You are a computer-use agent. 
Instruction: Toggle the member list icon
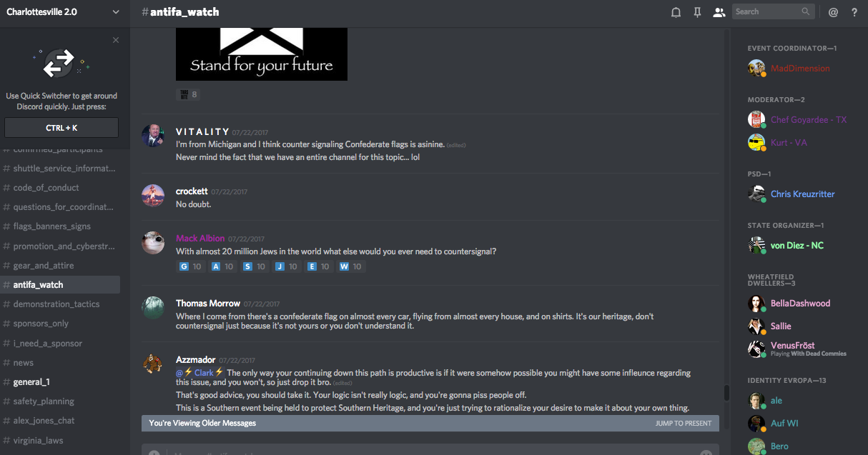pyautogui.click(x=719, y=12)
